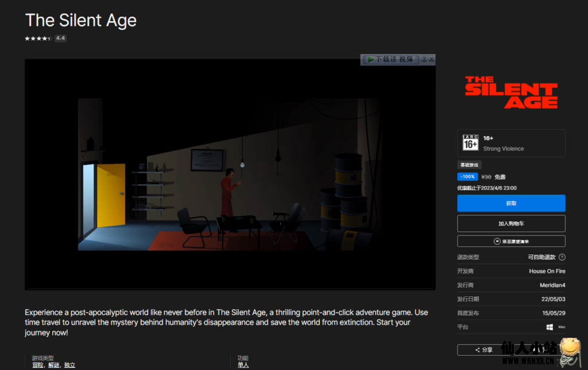The image size is (588, 370).
Task: Click the 分享 share button
Action: click(x=483, y=350)
